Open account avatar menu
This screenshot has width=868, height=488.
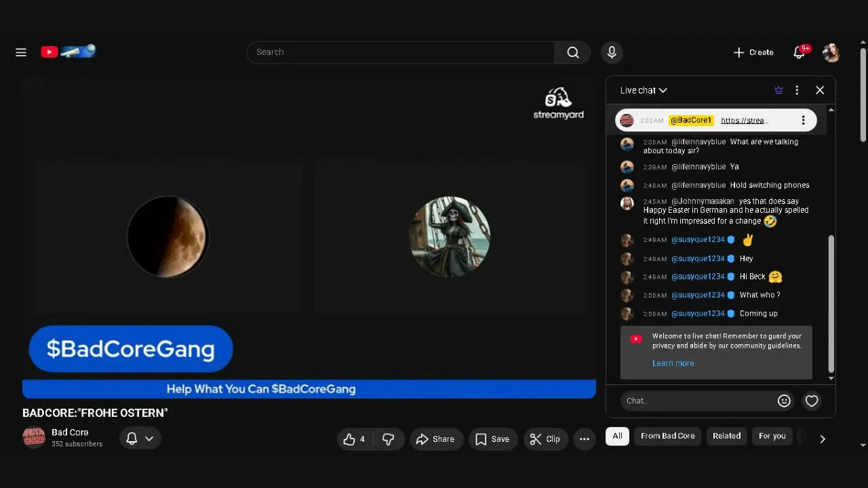(x=831, y=52)
